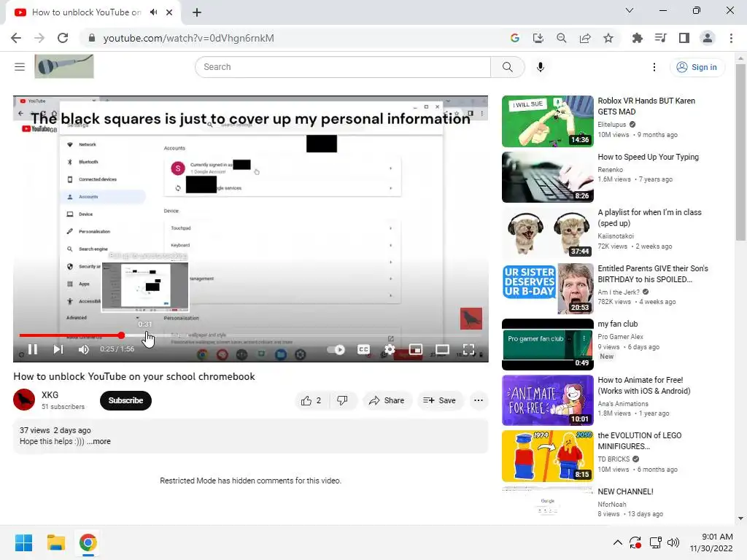
Task: Open Chrome extensions puzzle icon
Action: click(x=637, y=38)
